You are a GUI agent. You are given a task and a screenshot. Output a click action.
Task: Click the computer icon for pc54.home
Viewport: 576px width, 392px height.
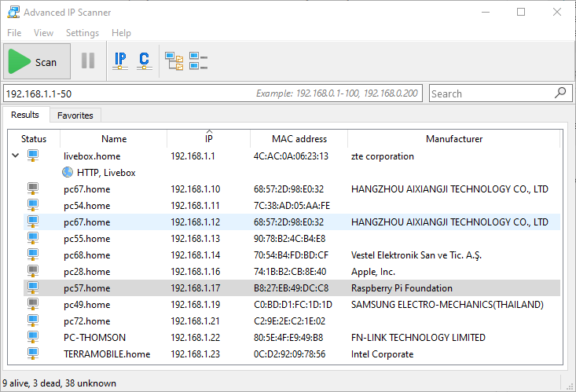(33, 205)
